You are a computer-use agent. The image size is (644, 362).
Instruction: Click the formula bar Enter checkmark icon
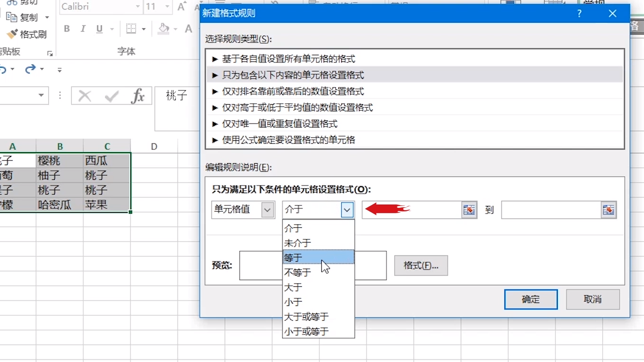pos(112,96)
